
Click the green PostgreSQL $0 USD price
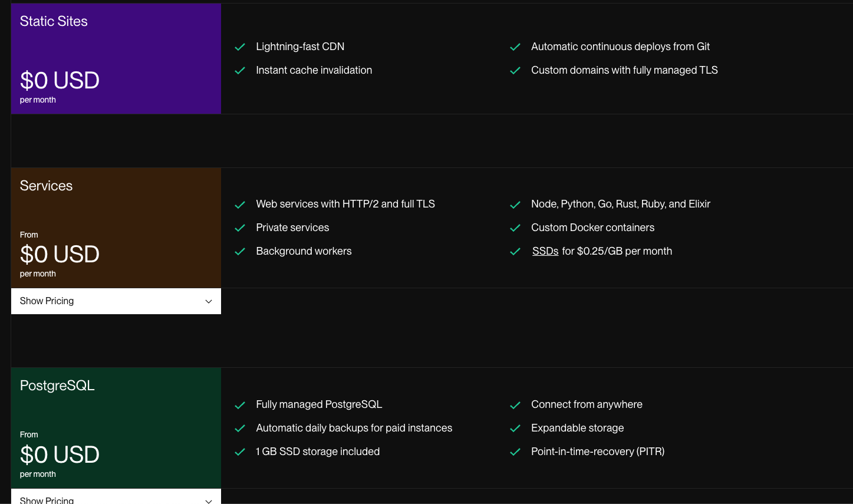[x=60, y=454]
